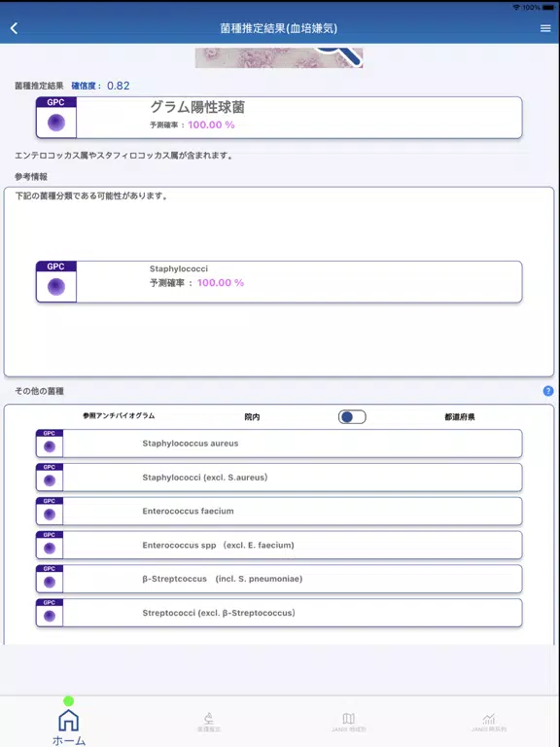
Task: Select Staphylococci (excl. S.aureus) row
Action: click(279, 478)
